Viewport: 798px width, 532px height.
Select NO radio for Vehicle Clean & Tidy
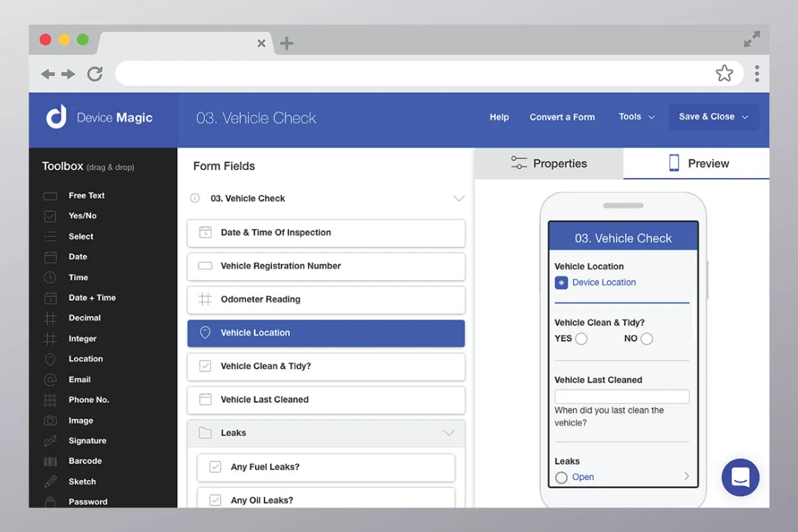[x=646, y=338]
